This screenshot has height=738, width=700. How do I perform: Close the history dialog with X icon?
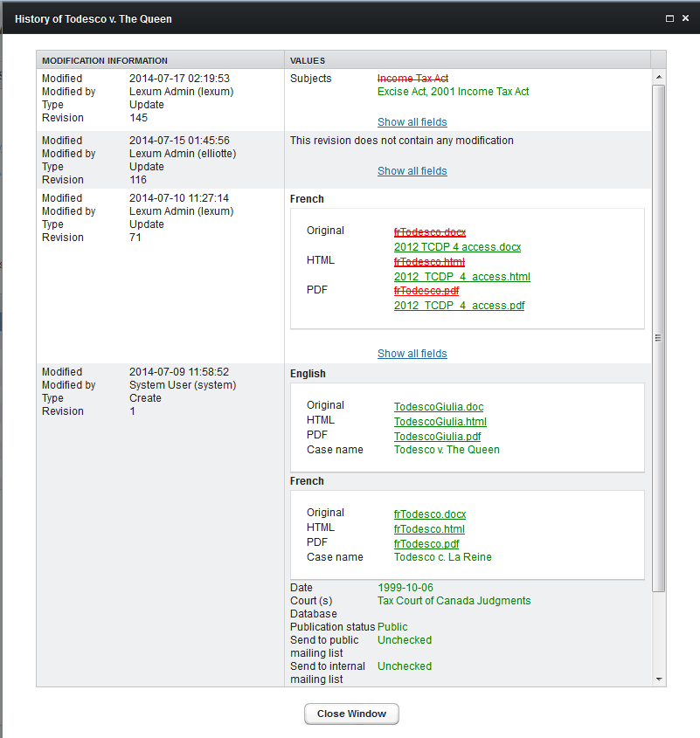684,18
